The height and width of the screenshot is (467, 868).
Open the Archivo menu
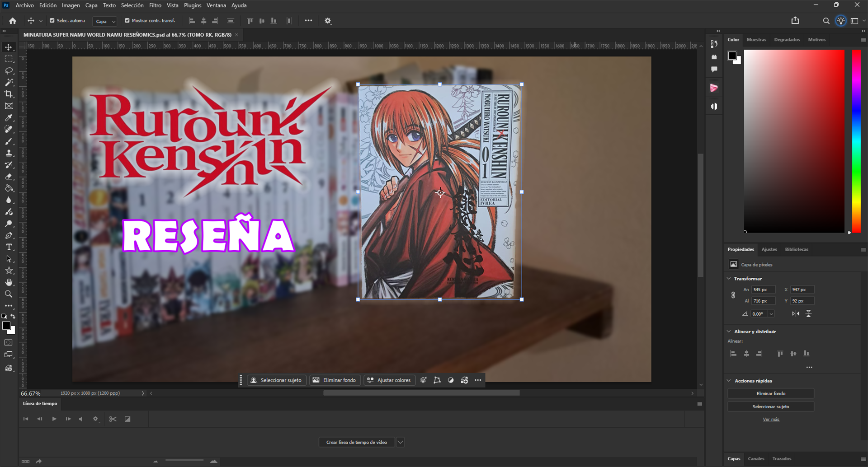tap(24, 5)
